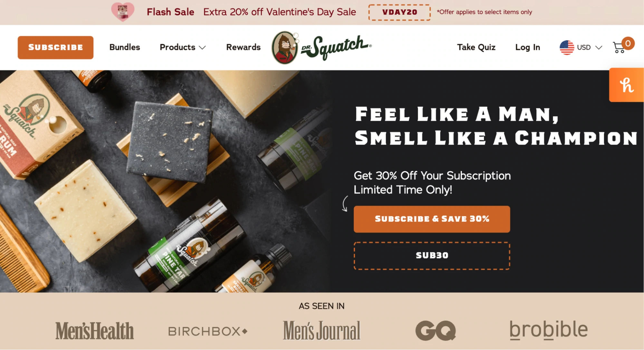Click the Honey extension orange tab

tap(626, 85)
